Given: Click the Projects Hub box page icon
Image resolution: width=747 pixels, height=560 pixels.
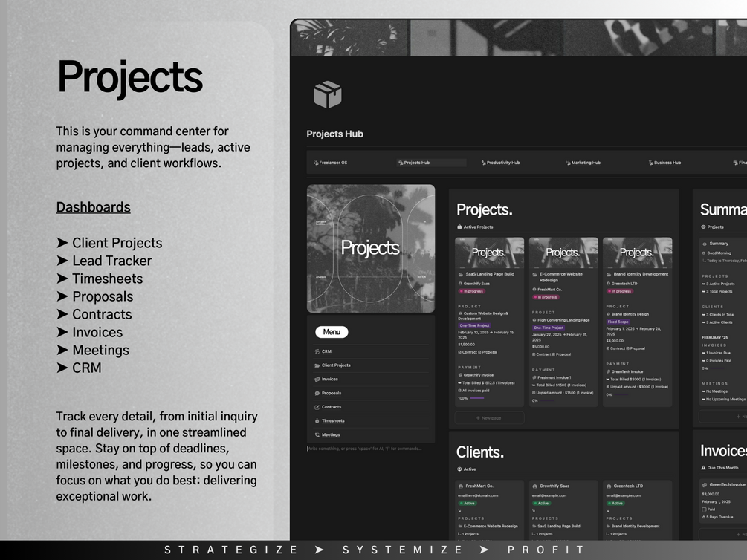Looking at the screenshot, I should point(327,94).
